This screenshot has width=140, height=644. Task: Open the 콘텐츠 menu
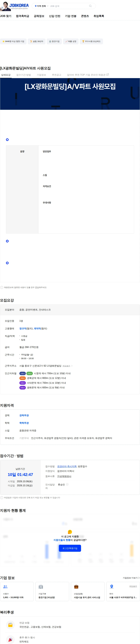point(85,16)
